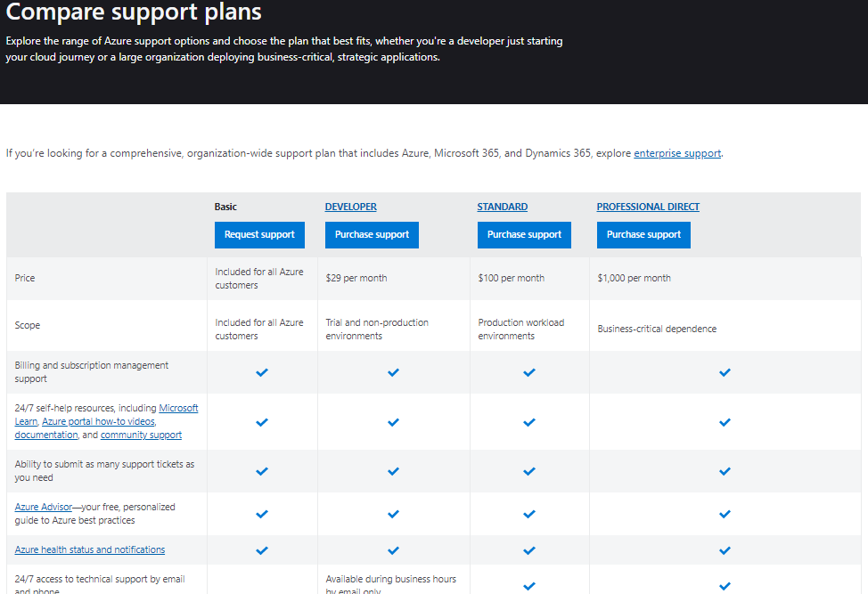Click Purchase support under Professional Direct
Image resolution: width=868 pixels, height=594 pixels.
pos(643,235)
